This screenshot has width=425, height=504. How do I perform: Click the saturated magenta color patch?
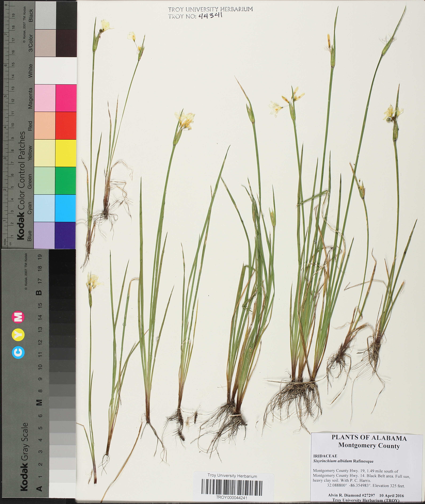(x=66, y=98)
